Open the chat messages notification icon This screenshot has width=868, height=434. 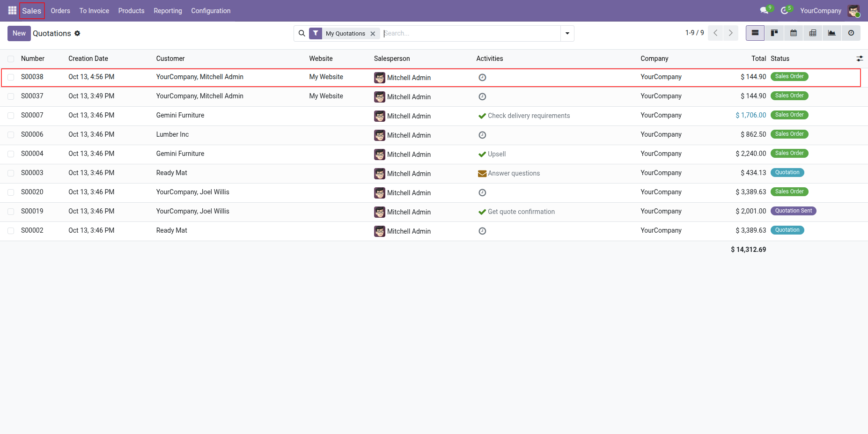(x=765, y=10)
